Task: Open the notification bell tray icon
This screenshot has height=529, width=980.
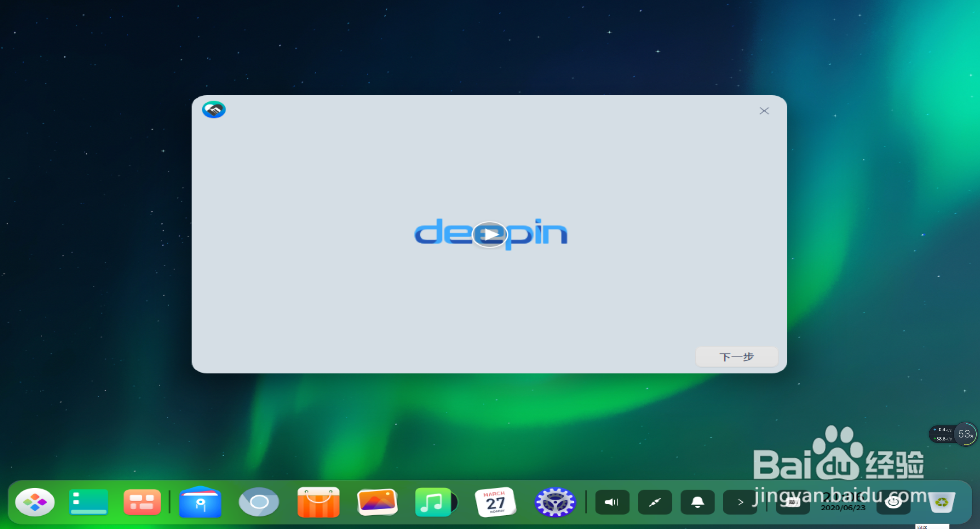Action: [697, 502]
